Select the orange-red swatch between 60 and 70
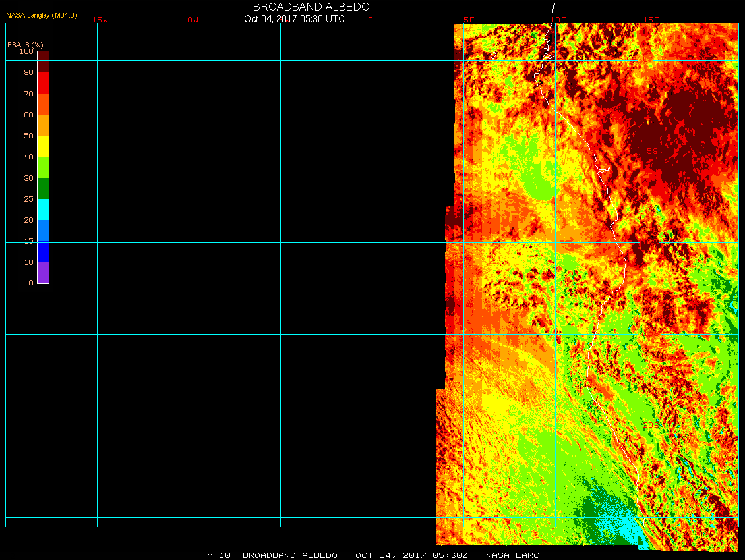 point(44,104)
